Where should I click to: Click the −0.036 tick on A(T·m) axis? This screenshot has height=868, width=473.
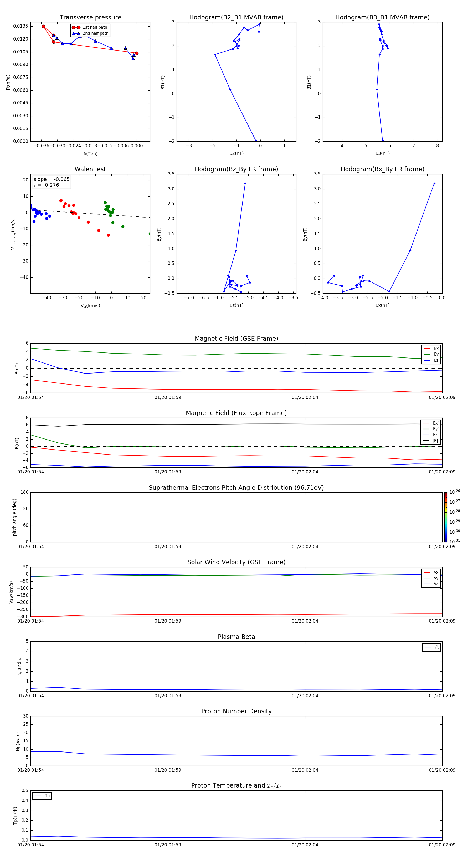[x=41, y=146]
